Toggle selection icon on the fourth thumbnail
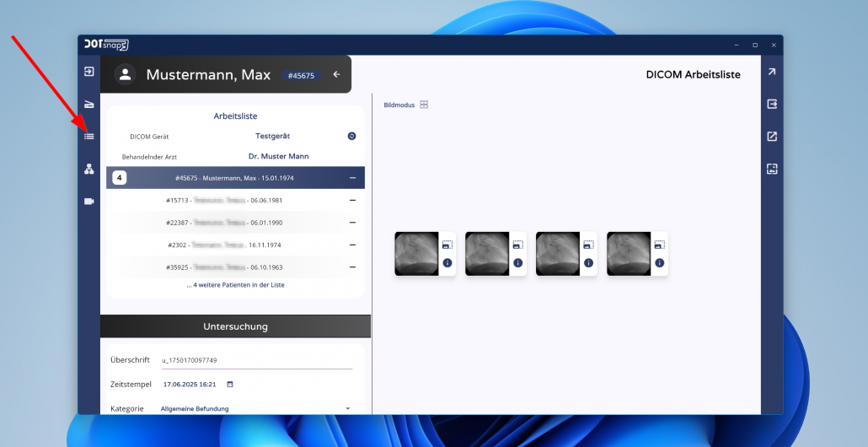This screenshot has width=868, height=447. coord(659,245)
